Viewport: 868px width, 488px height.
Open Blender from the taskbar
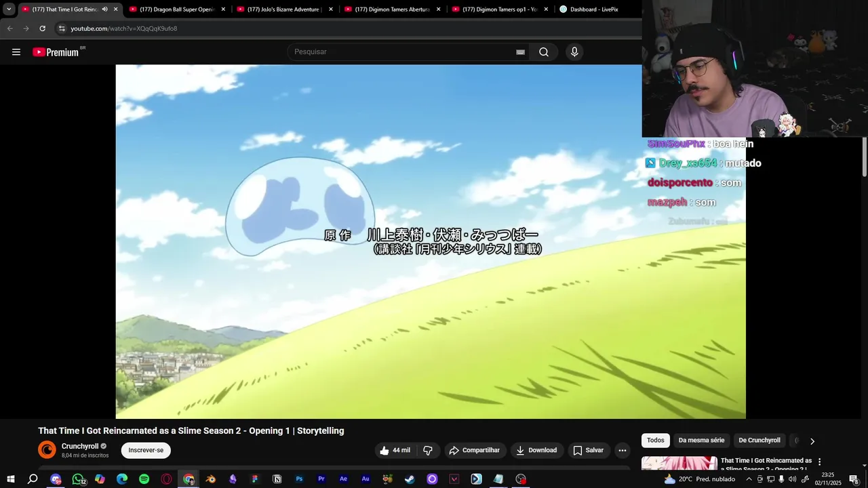(x=211, y=479)
